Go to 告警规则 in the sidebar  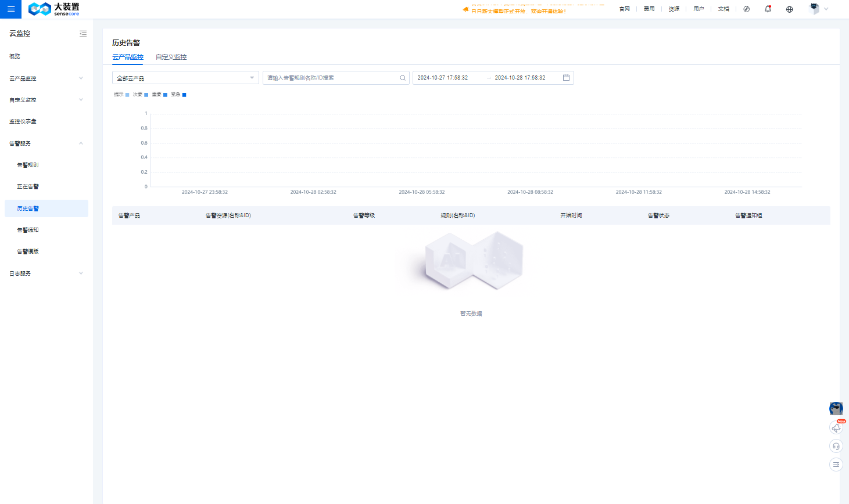click(28, 165)
